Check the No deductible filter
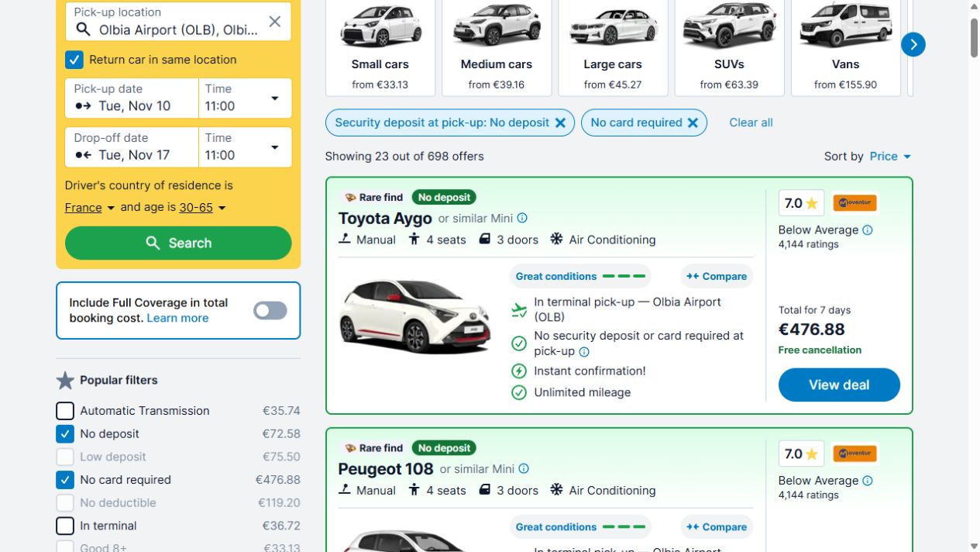Screen dimensions: 980x552 point(65,502)
